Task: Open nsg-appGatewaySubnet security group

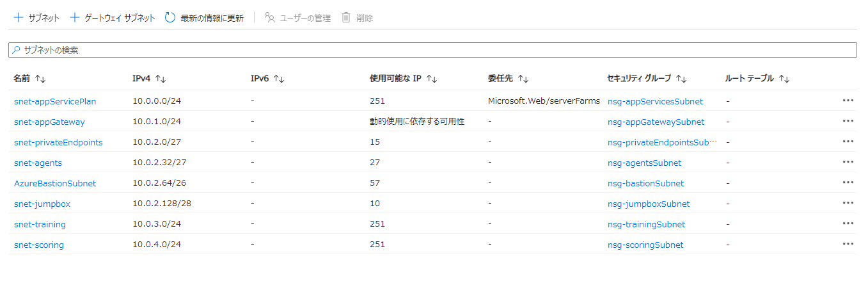Action: click(656, 122)
